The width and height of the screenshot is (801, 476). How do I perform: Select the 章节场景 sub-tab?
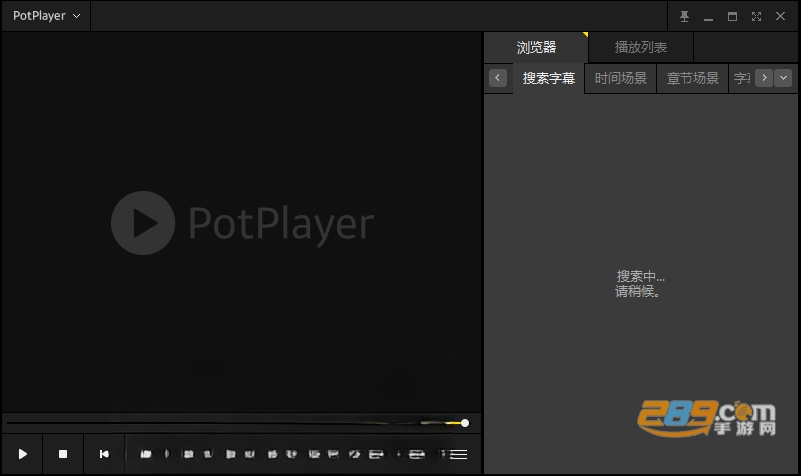point(692,78)
